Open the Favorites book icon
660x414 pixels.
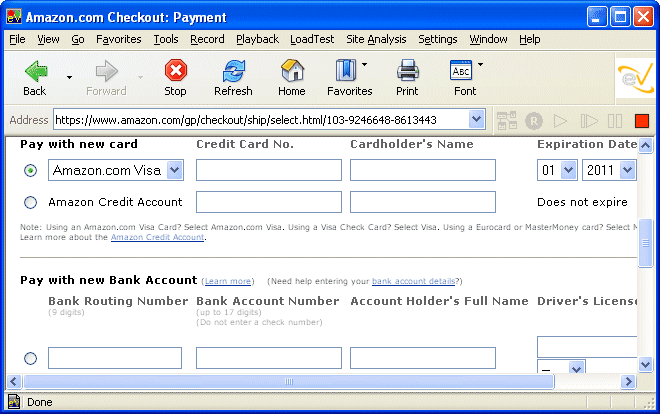(346, 70)
